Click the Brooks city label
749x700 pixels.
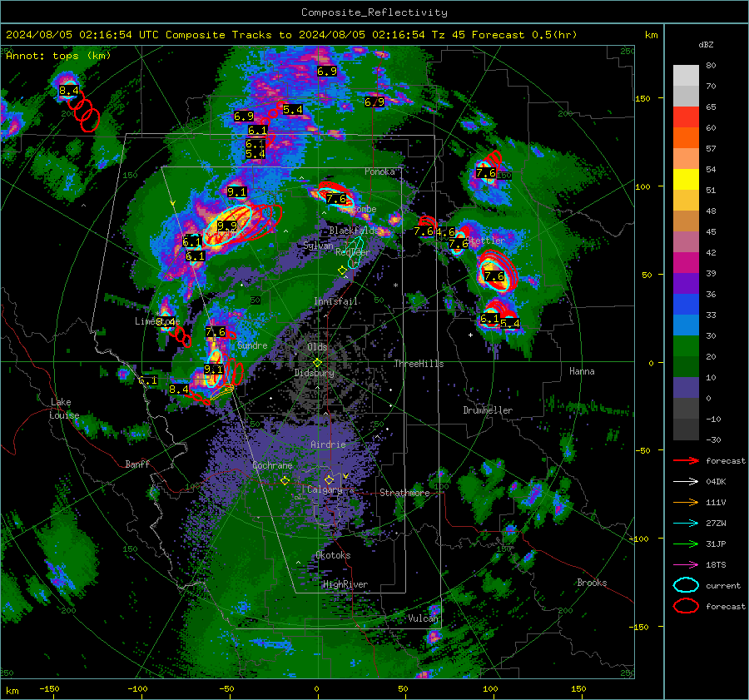click(592, 583)
